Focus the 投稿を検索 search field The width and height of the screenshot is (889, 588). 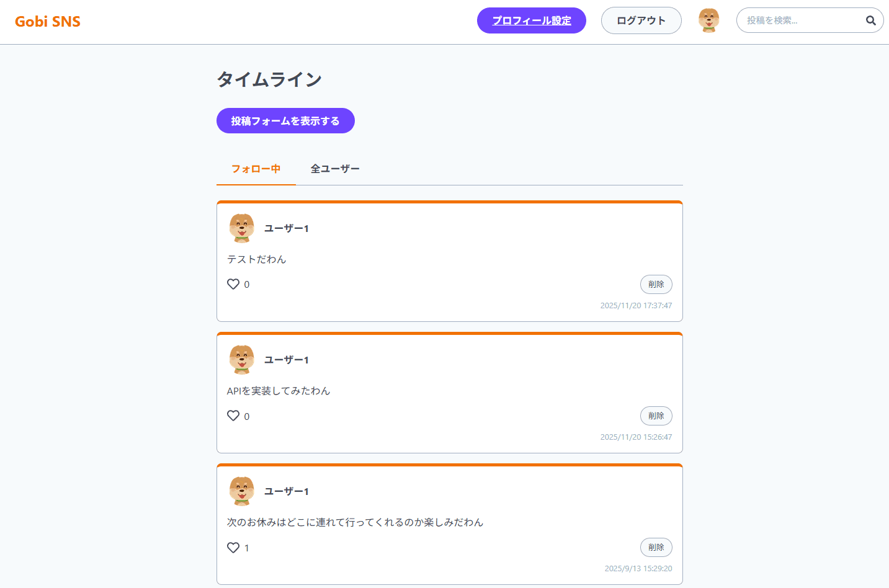(x=800, y=20)
